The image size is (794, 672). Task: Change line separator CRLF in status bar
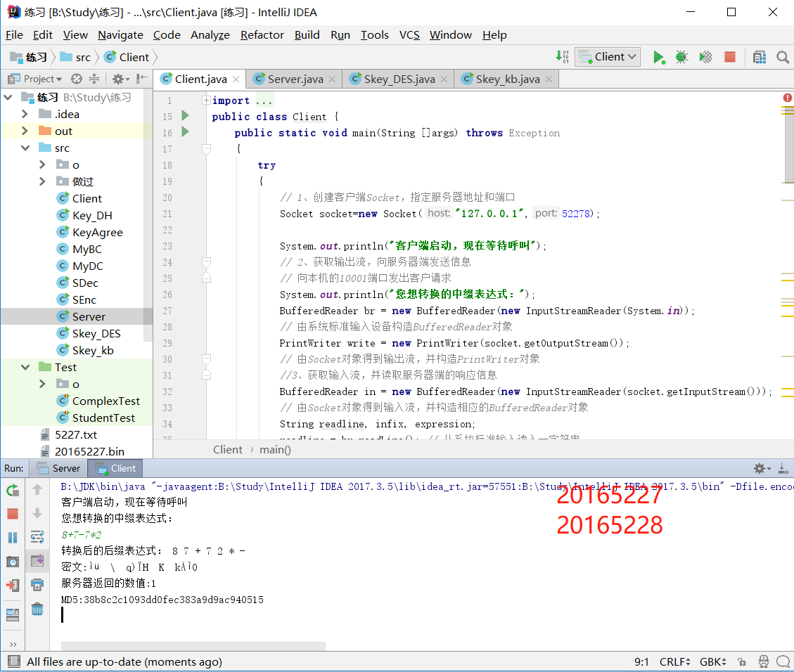(x=674, y=662)
